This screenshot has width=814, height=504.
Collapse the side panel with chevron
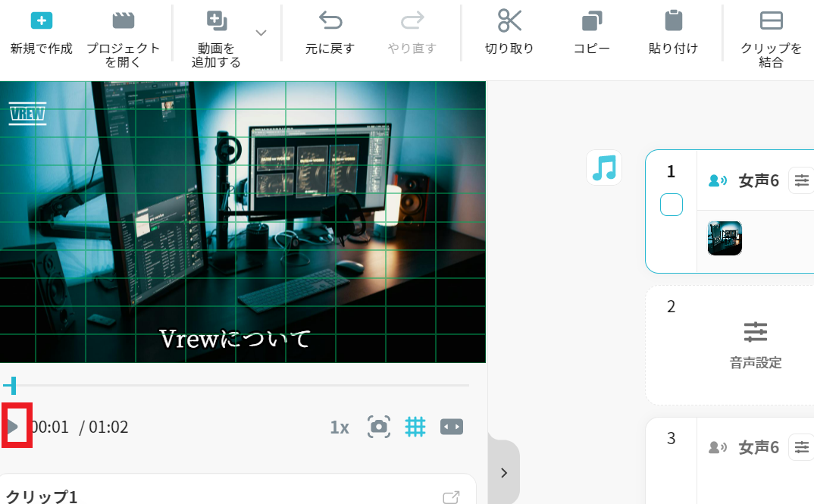503,472
